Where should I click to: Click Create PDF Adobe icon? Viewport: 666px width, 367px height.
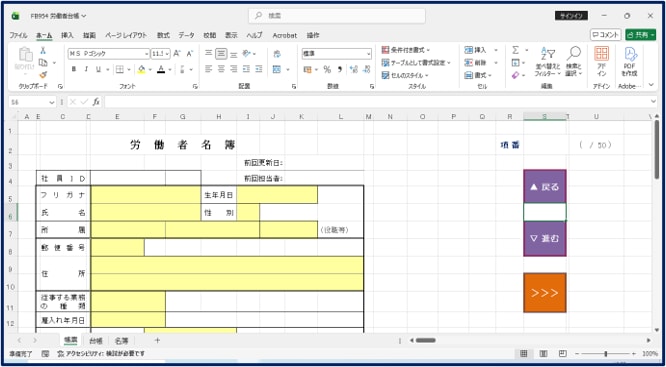629,62
